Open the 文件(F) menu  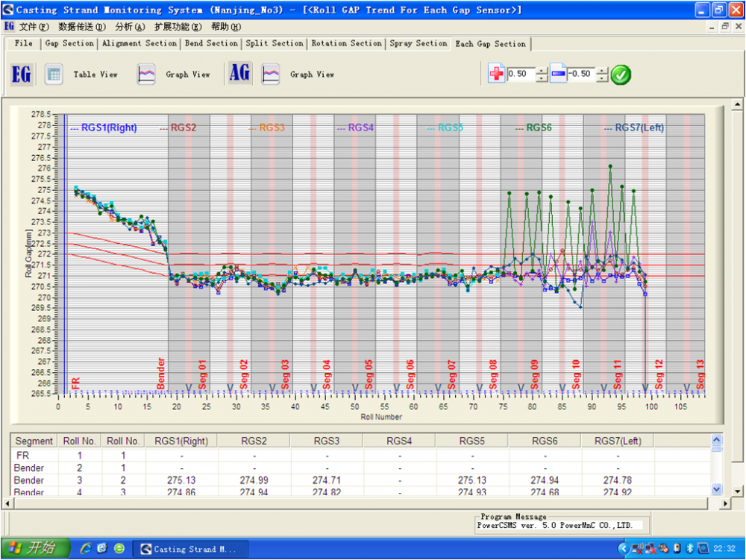click(x=34, y=27)
